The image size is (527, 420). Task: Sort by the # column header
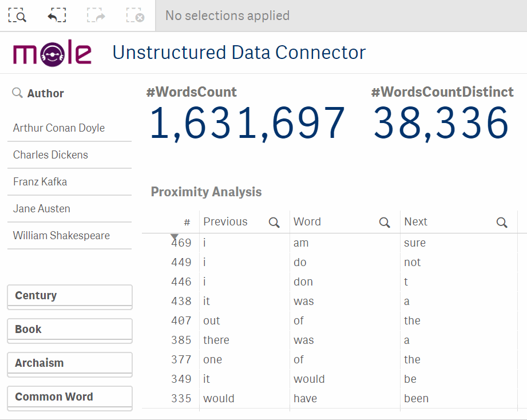coord(187,222)
